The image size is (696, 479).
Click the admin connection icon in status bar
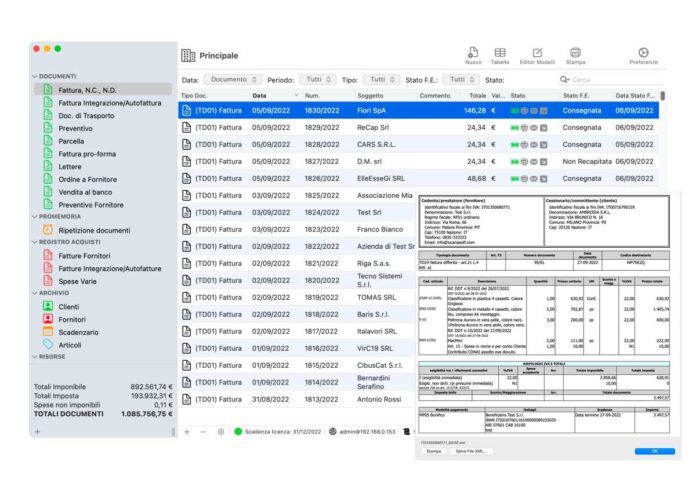click(332, 431)
